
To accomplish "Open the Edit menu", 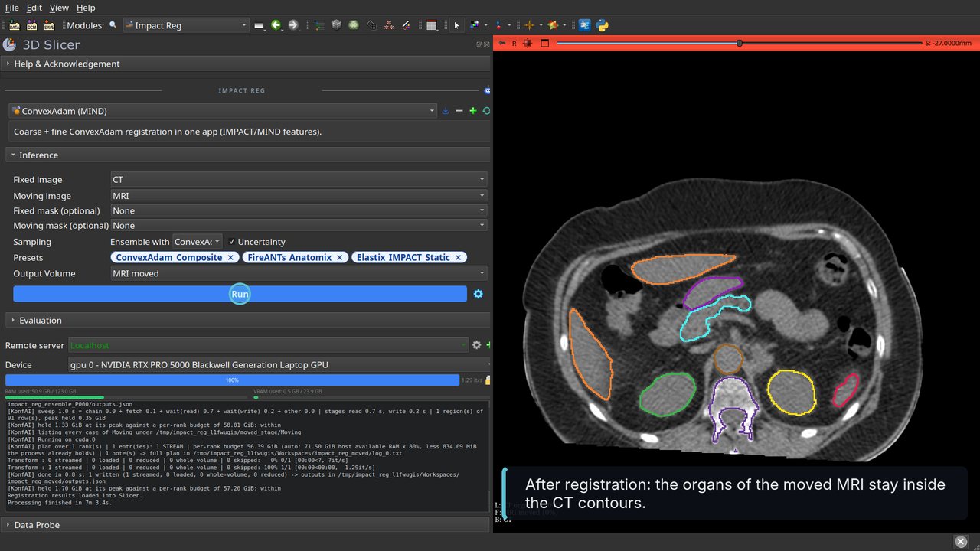I will point(34,8).
